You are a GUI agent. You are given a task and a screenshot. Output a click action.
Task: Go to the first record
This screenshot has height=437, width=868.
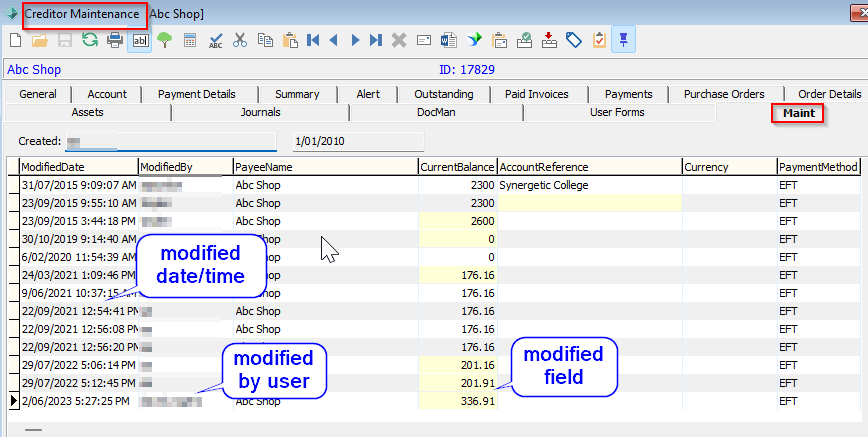click(x=313, y=41)
